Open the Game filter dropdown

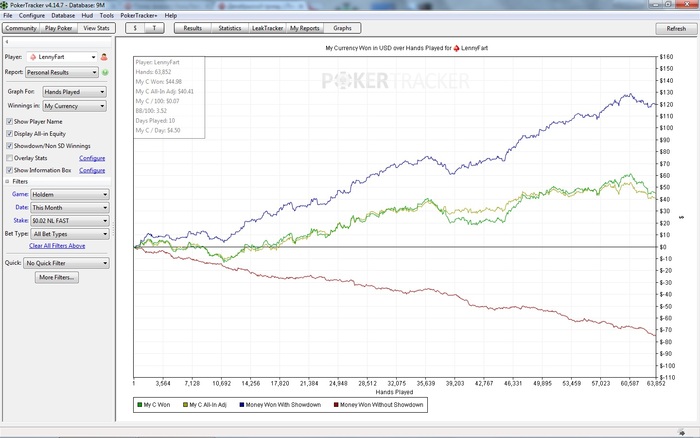click(70, 195)
